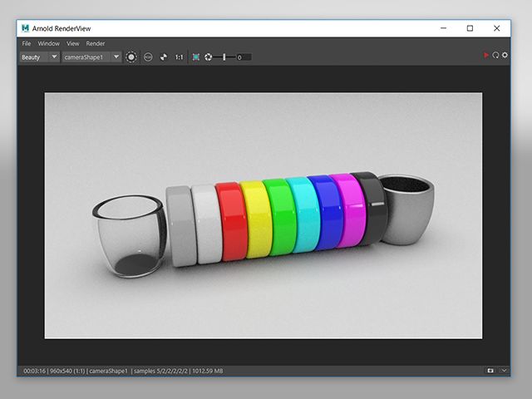Set zoom to 1:1 actual size

[179, 57]
